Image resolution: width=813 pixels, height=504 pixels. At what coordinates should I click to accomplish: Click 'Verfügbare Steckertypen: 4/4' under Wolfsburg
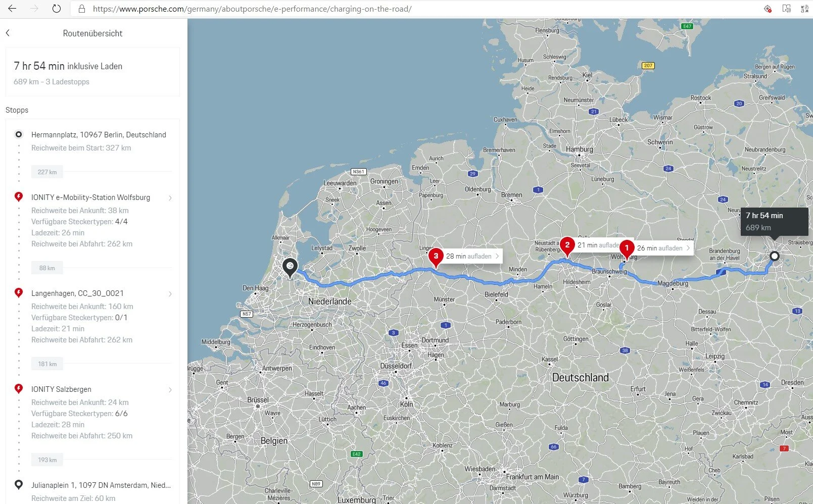(x=79, y=222)
